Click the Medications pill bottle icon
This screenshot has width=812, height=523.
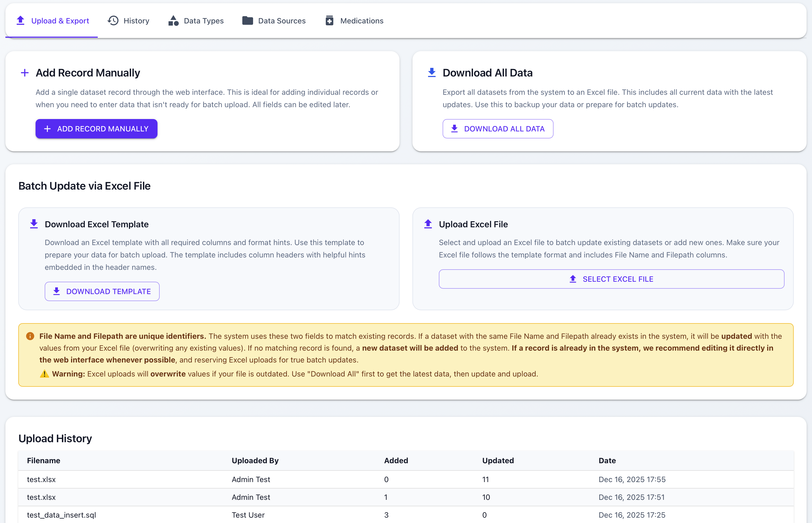(329, 21)
